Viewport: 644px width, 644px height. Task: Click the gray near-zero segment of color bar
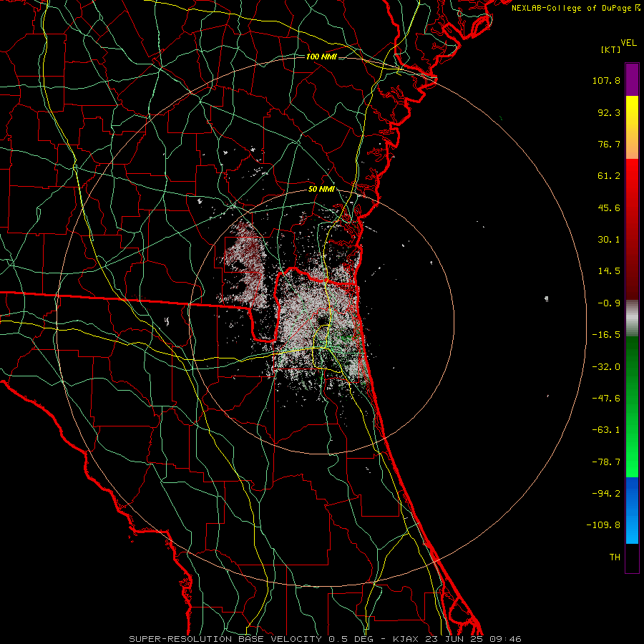632,318
